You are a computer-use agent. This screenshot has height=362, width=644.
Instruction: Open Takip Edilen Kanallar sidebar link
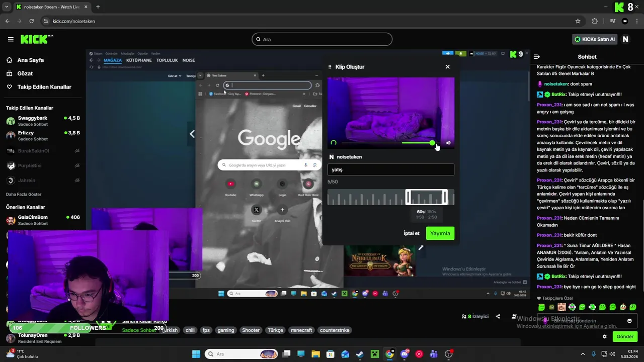[39, 87]
